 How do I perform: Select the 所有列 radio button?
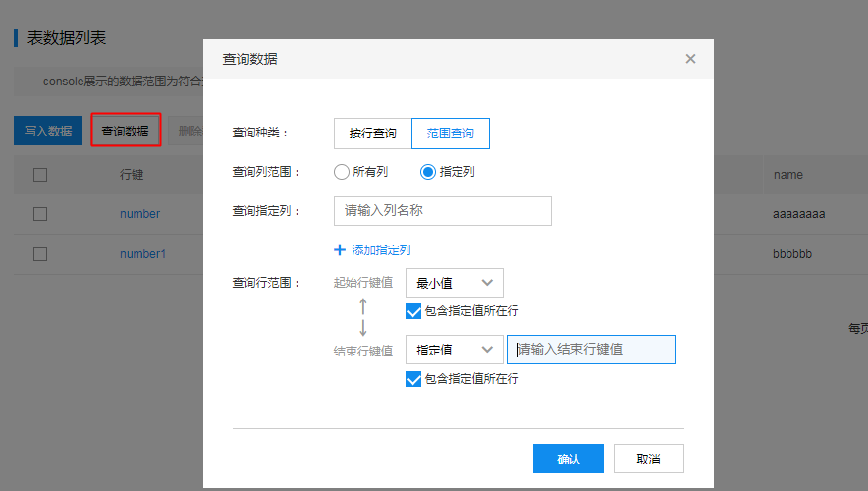(x=342, y=172)
